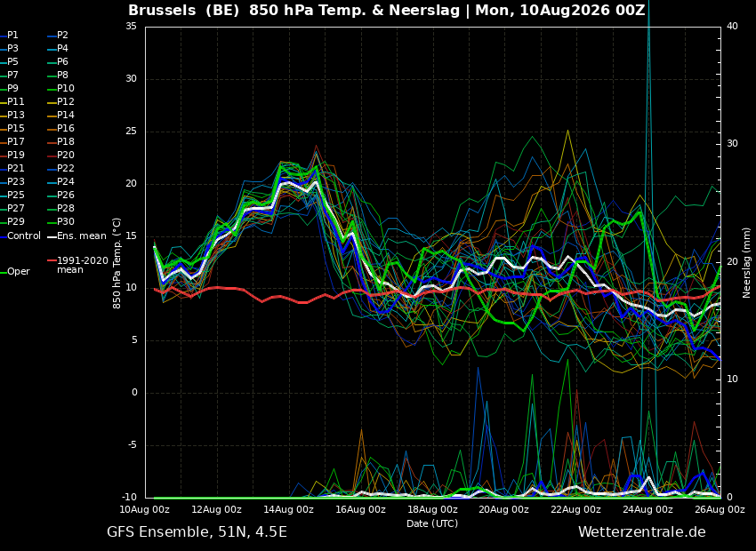756x551 pixels.
Task: Click the Date (UTC) axis label
Action: tap(432, 523)
